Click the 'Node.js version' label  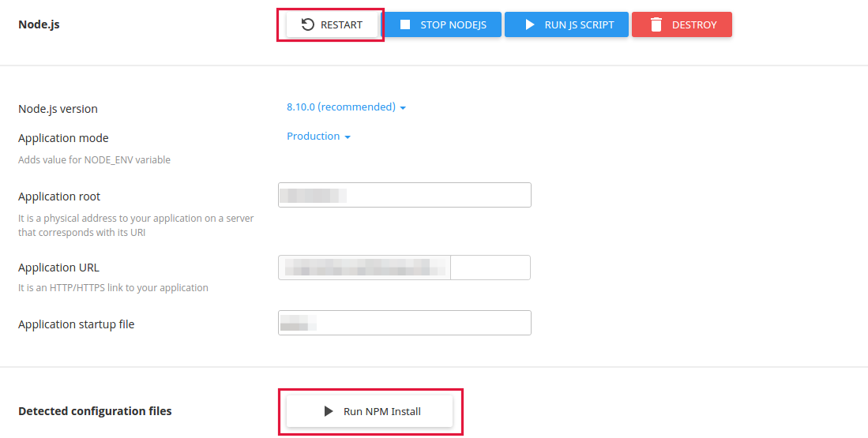click(x=58, y=109)
